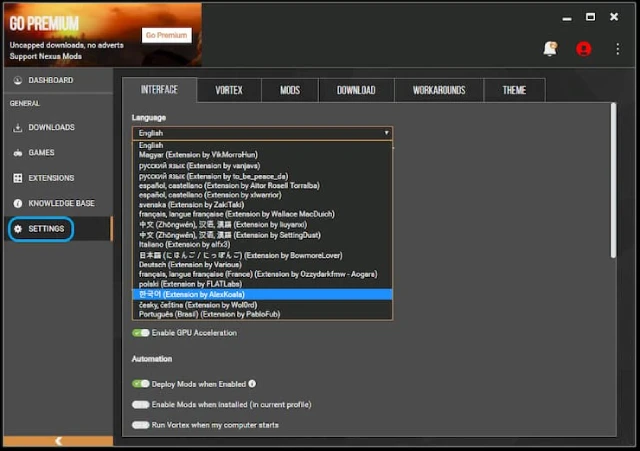
Task: Toggle Enable GPU Acceleration switch
Action: 141,333
